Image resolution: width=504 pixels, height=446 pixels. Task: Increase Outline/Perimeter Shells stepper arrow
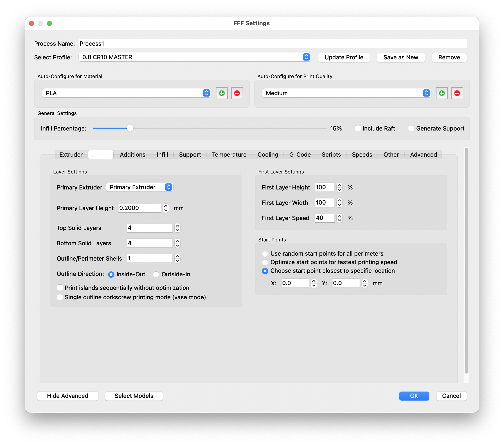[177, 256]
